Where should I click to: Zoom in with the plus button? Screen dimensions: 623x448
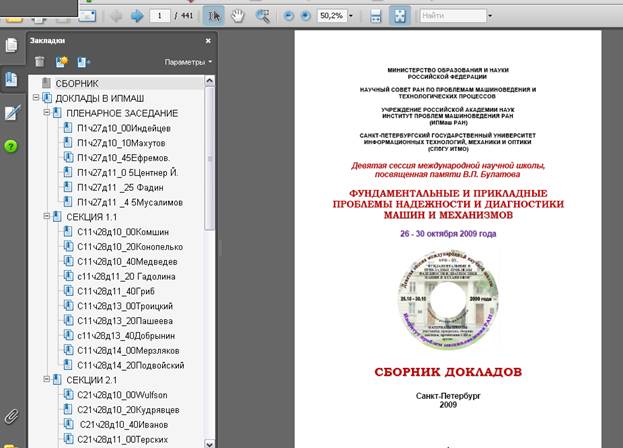(x=306, y=16)
